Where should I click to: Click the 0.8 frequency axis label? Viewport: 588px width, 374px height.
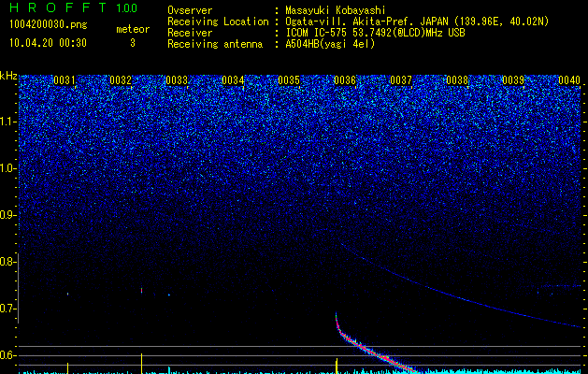point(7,262)
